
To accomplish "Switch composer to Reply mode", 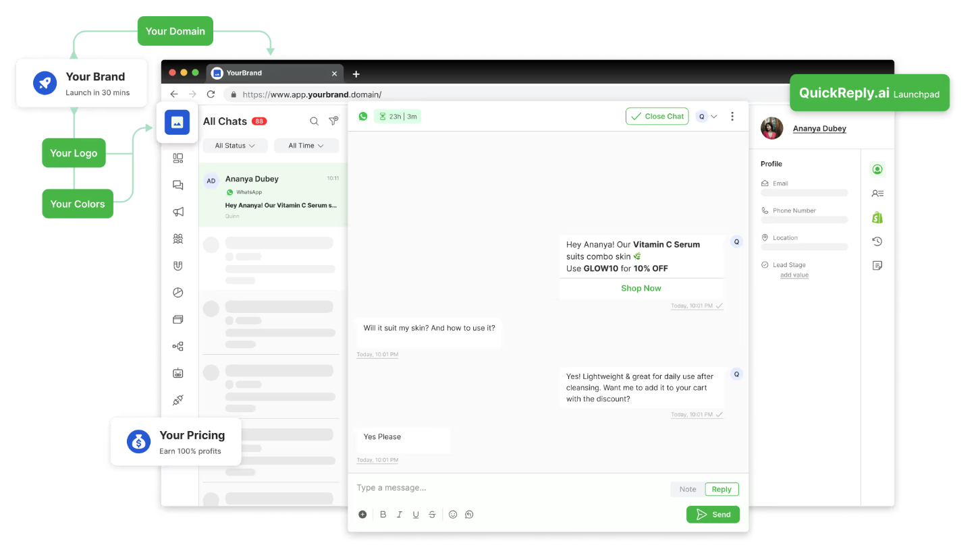I will (722, 490).
